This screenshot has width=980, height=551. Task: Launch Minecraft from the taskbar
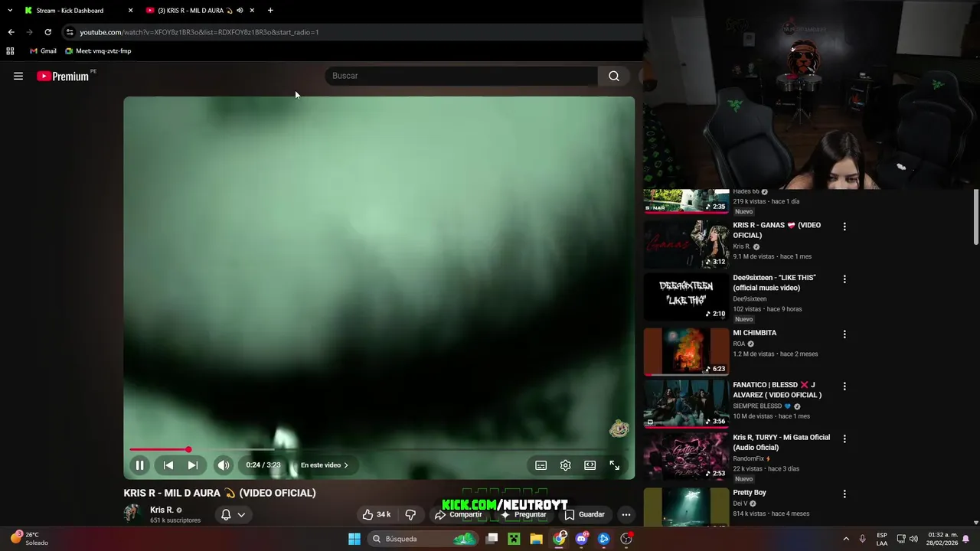pyautogui.click(x=514, y=539)
